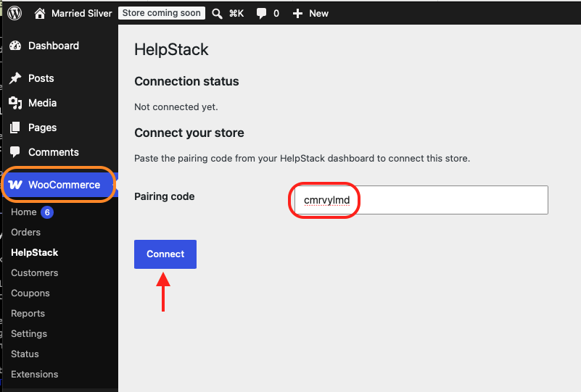The width and height of the screenshot is (581, 392).
Task: Click the Posts pushpin icon
Action: tap(15, 78)
